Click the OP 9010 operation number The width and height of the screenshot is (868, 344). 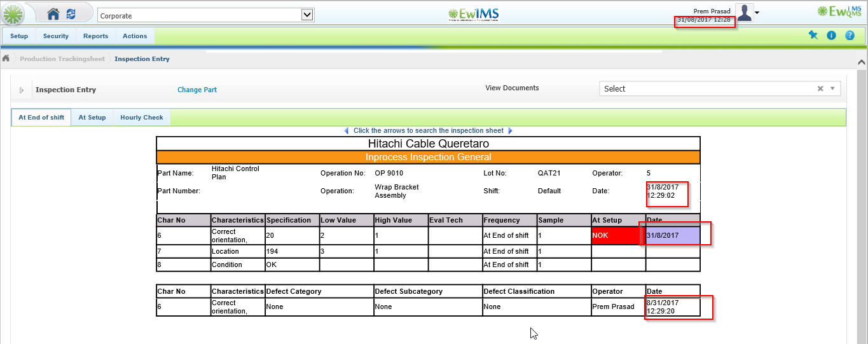point(389,173)
